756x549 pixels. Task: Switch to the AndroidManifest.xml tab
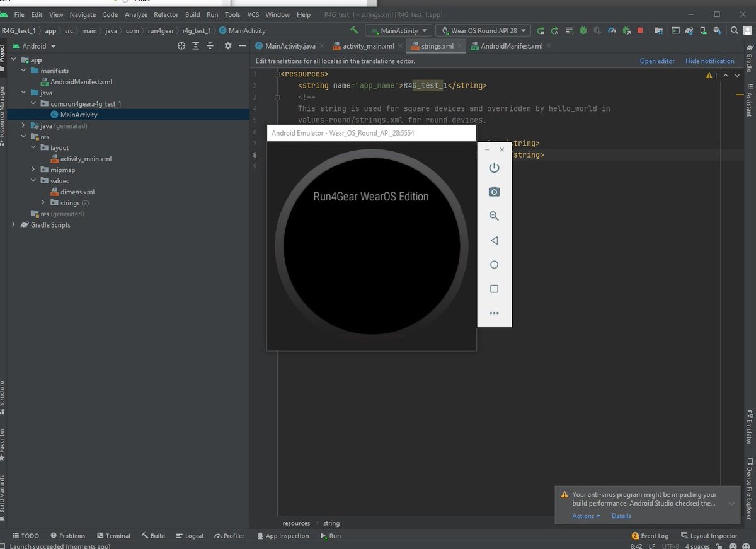[511, 46]
